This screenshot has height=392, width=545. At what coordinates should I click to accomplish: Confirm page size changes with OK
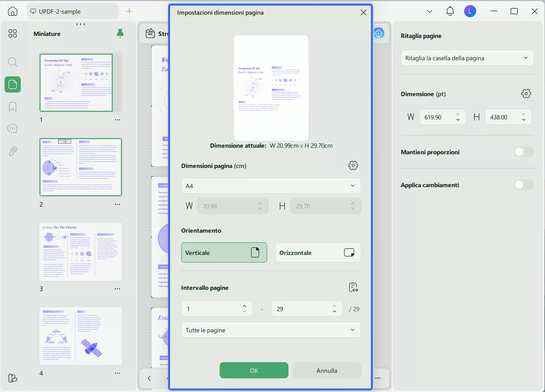253,370
